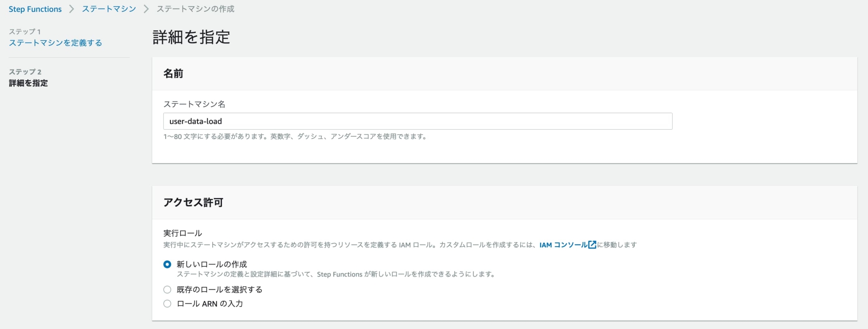Open the ステートマシン breadcrumb link

click(109, 9)
